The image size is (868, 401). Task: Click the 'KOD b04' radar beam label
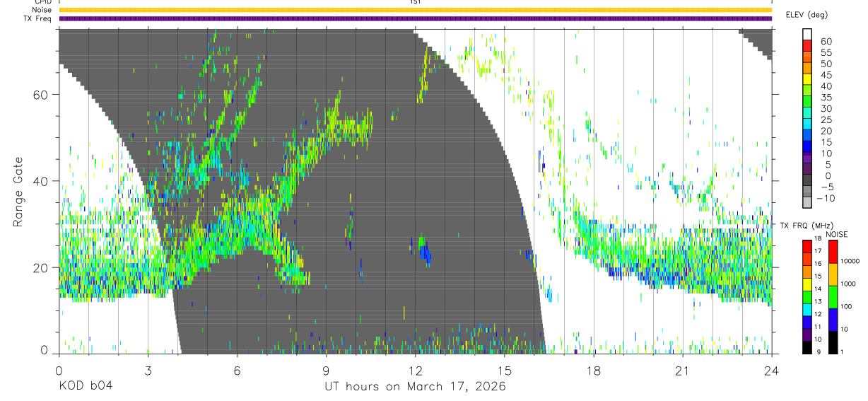86,387
